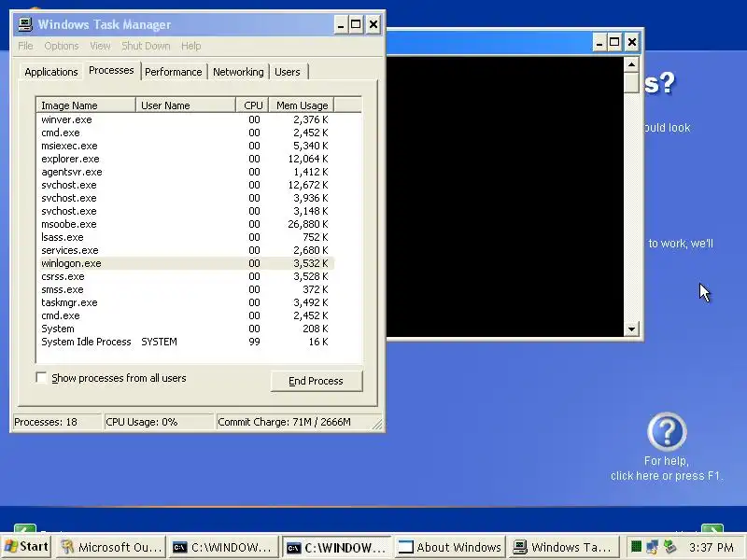747x560 pixels.
Task: Sort by User Name column header
Action: click(x=186, y=105)
